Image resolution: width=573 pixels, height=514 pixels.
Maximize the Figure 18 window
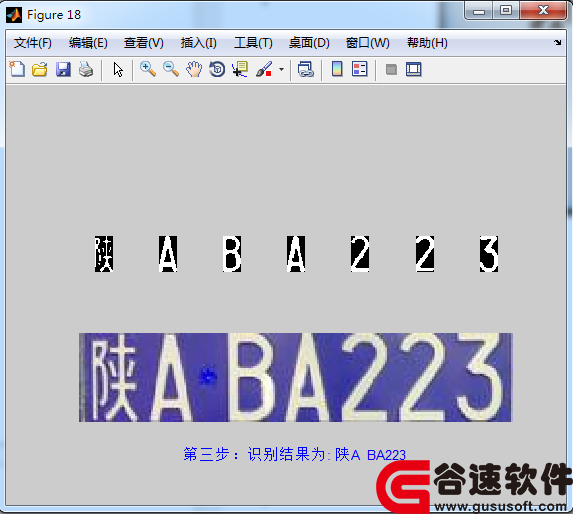pos(506,11)
